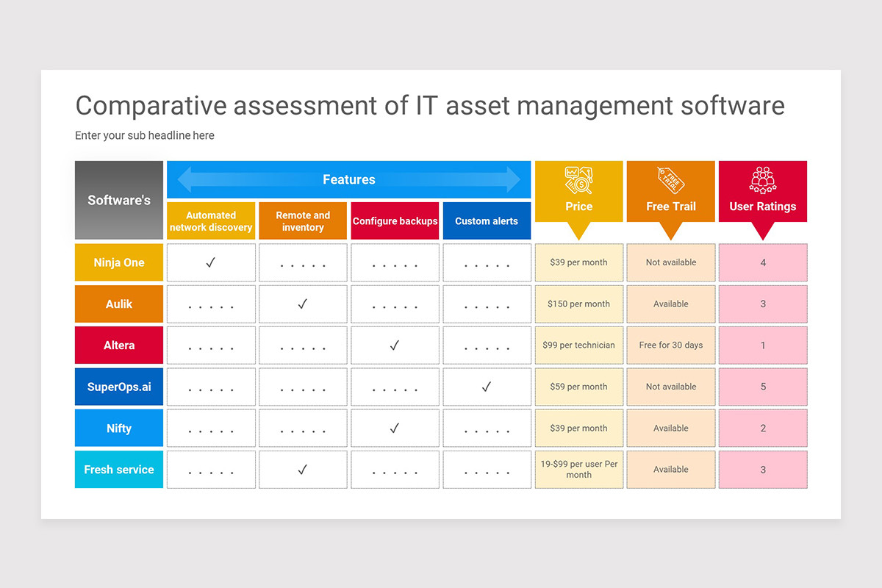Select the Ninja One row label

click(x=119, y=262)
